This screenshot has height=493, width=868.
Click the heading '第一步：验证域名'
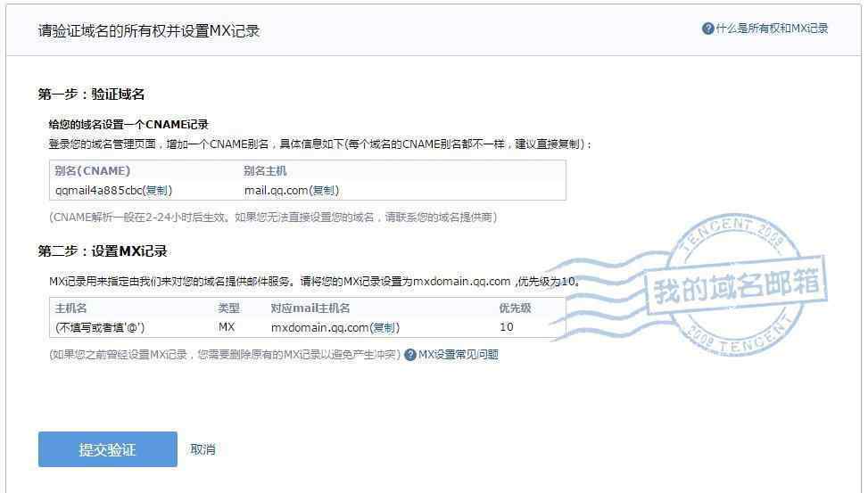91,94
